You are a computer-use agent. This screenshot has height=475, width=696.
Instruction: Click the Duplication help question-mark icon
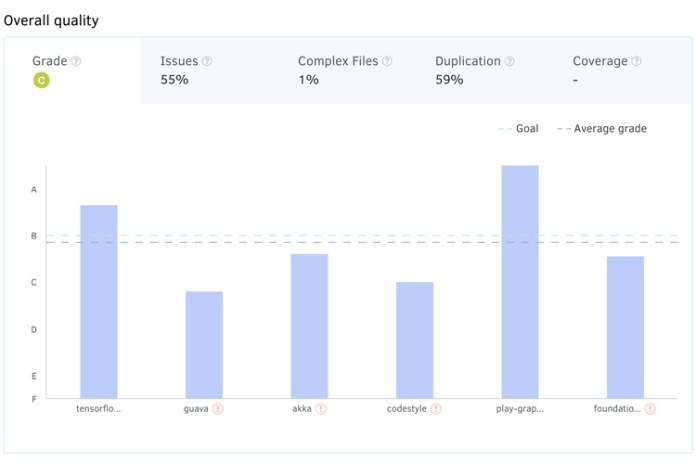click(510, 61)
